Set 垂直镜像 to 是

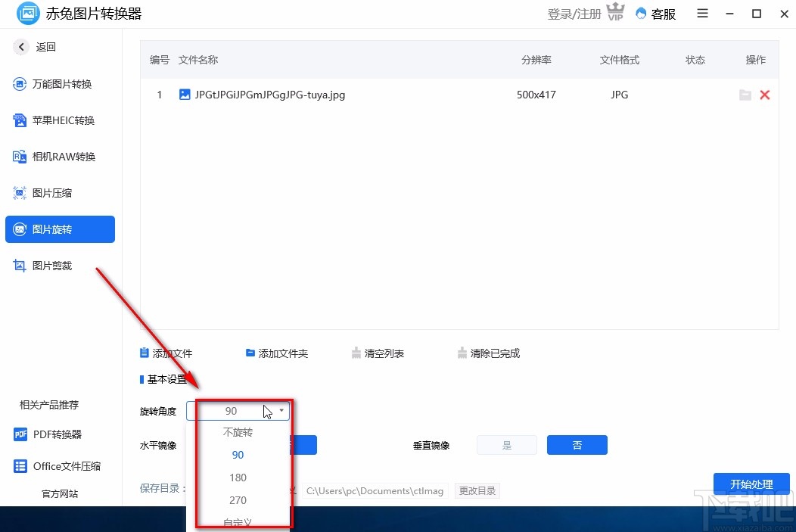pyautogui.click(x=506, y=445)
